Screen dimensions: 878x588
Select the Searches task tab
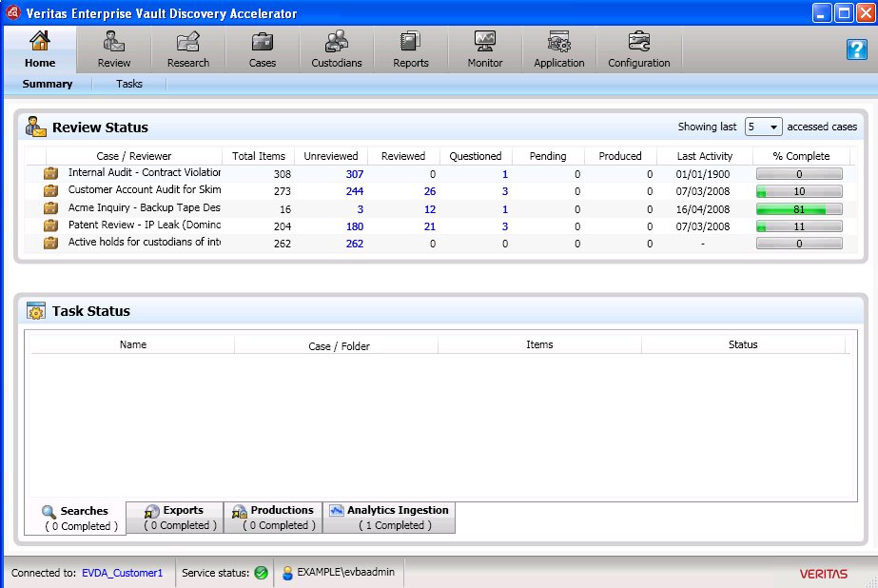point(75,518)
